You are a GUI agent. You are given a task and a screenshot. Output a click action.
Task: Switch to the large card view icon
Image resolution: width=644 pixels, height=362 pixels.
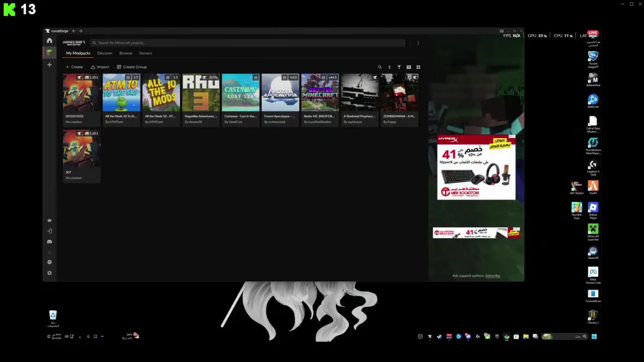409,67
